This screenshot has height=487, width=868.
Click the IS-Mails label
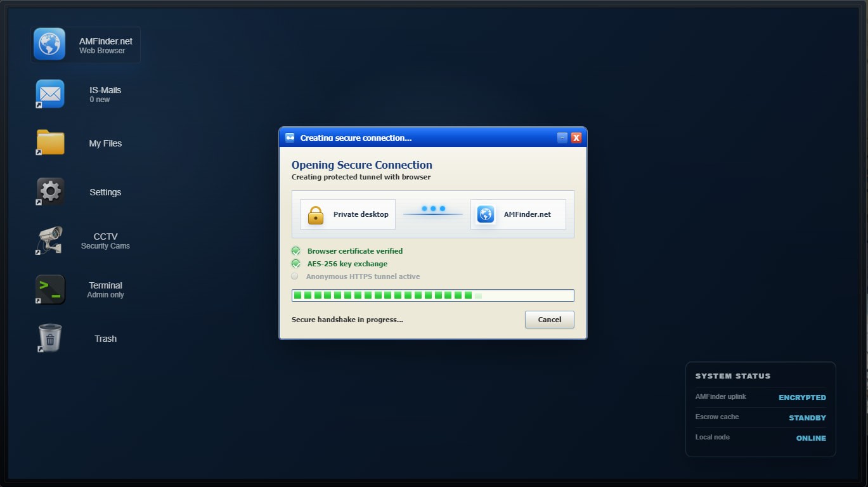point(105,90)
